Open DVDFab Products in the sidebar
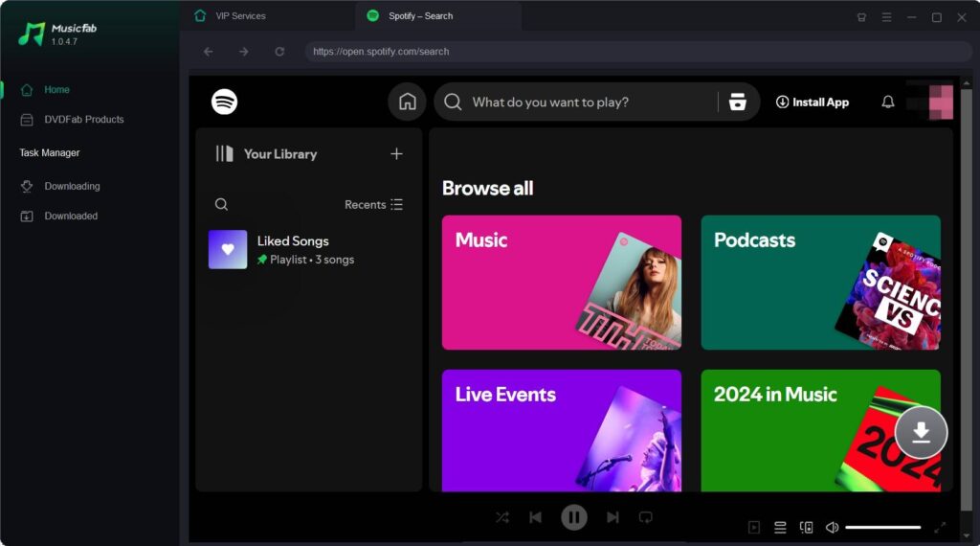 point(71,120)
